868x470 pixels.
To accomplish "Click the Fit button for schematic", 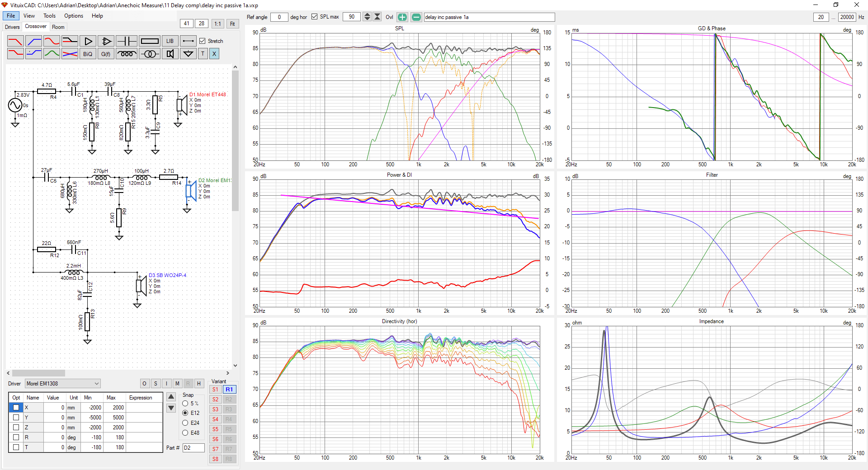I will click(232, 24).
